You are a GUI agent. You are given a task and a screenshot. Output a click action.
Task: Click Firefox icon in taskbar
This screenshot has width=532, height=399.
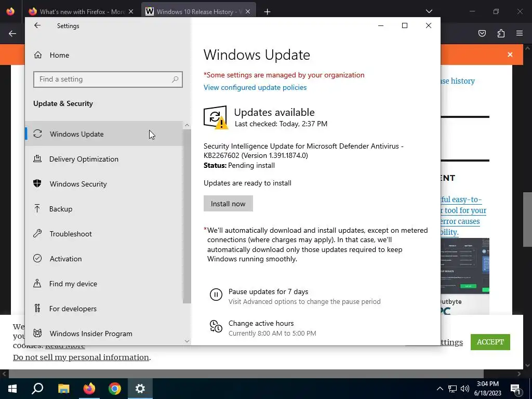[x=89, y=389]
